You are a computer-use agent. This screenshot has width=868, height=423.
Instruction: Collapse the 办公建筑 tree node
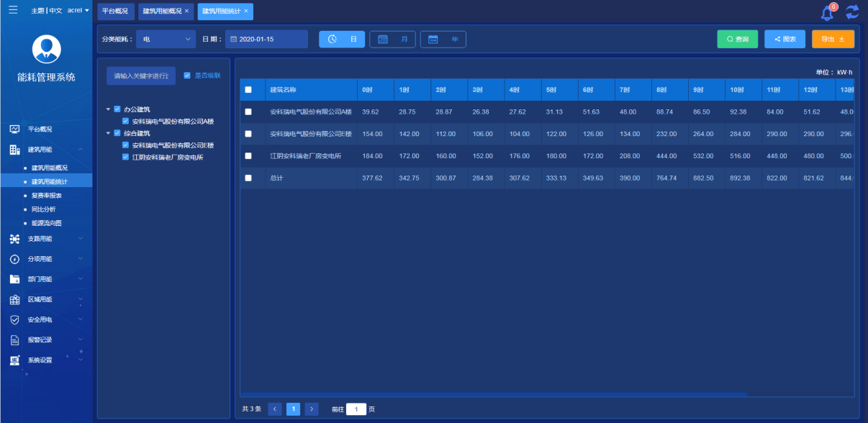pyautogui.click(x=109, y=109)
